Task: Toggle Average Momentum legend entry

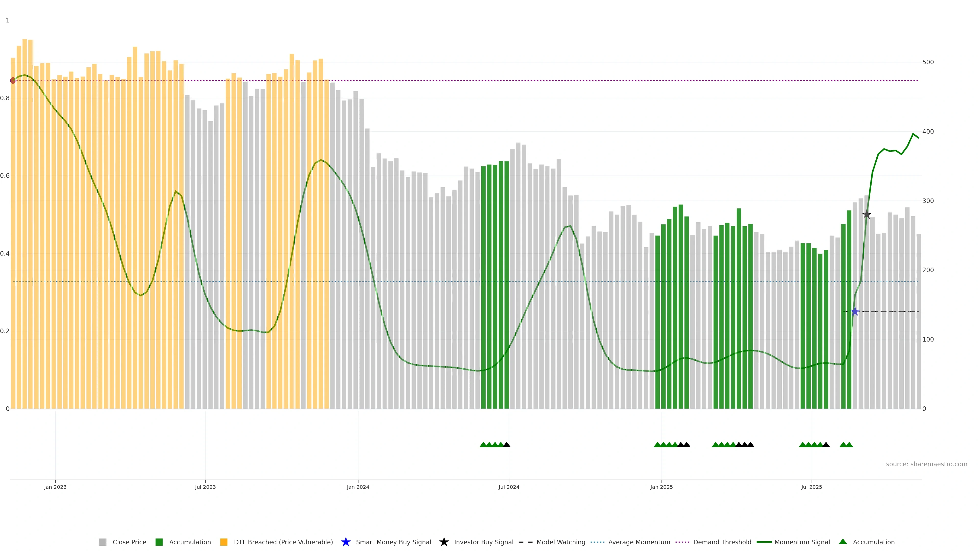Action: tap(639, 542)
